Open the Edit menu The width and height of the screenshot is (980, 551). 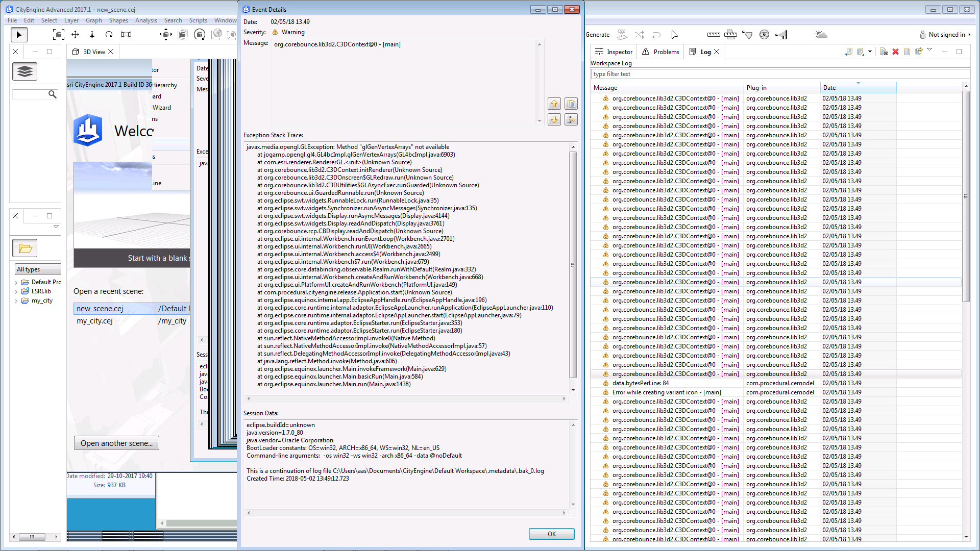pyautogui.click(x=29, y=20)
